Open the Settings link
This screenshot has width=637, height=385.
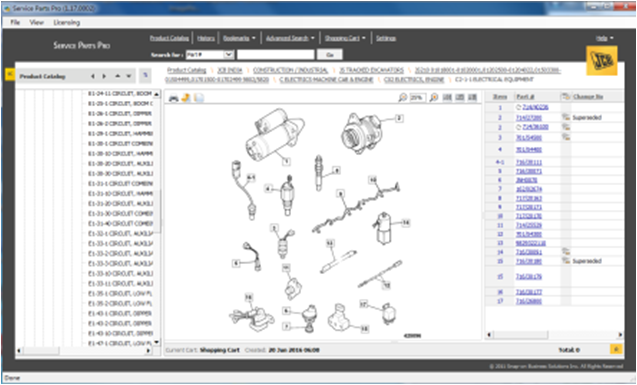(x=386, y=38)
